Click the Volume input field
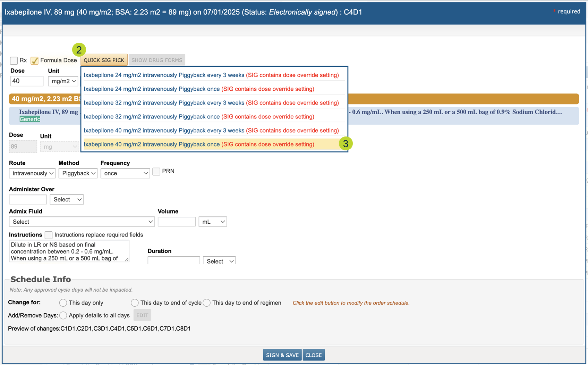 [x=177, y=222]
